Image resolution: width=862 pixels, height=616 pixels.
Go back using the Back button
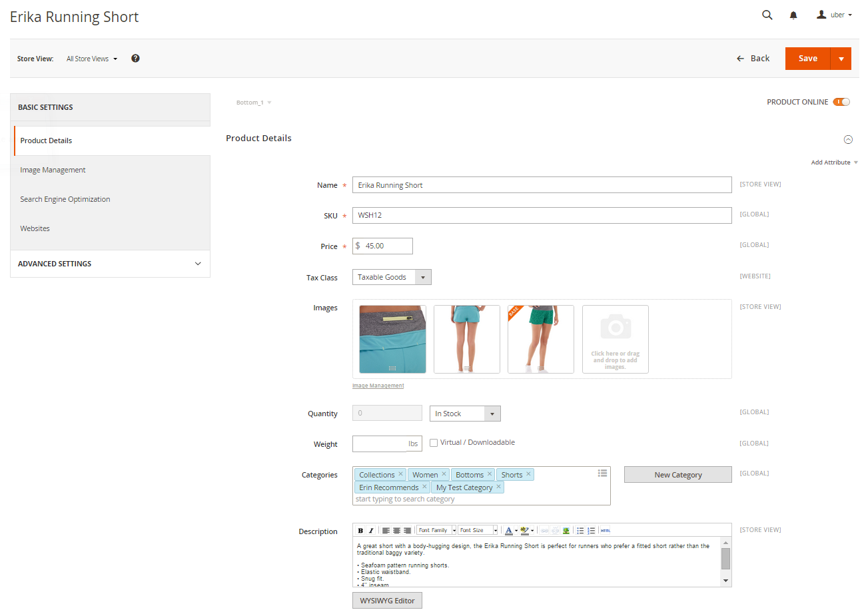coord(753,59)
